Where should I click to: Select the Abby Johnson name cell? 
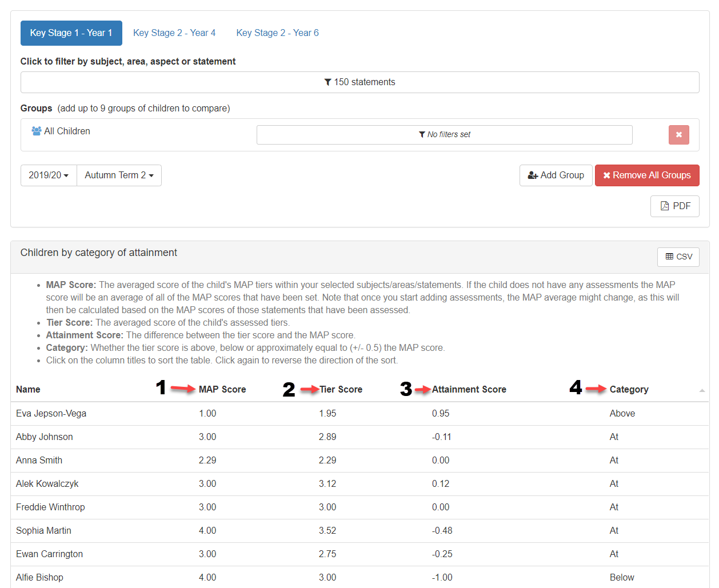coord(45,437)
